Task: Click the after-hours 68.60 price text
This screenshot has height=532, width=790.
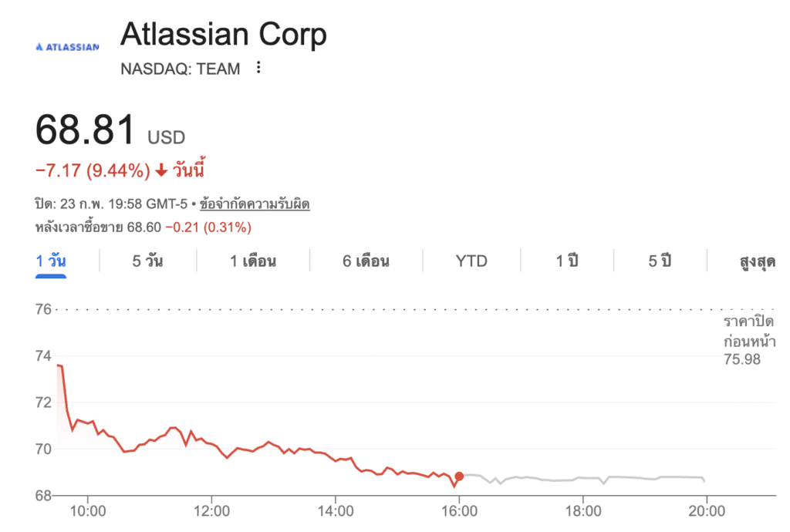Action: tap(145, 227)
